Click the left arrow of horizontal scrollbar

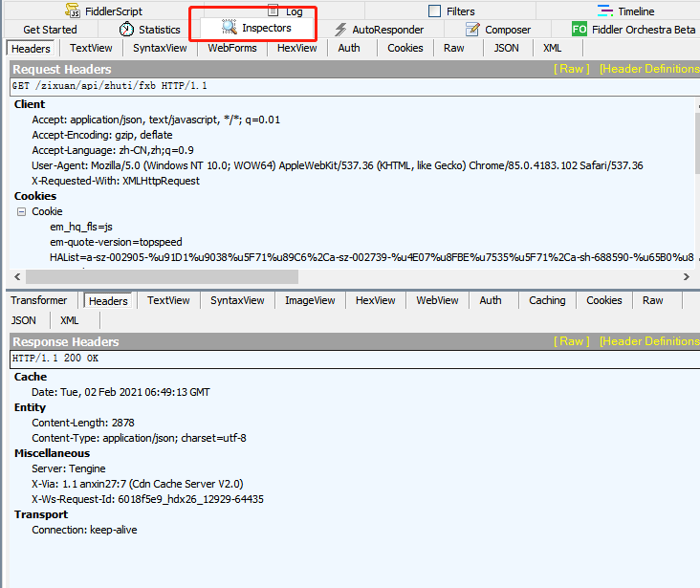click(x=17, y=277)
